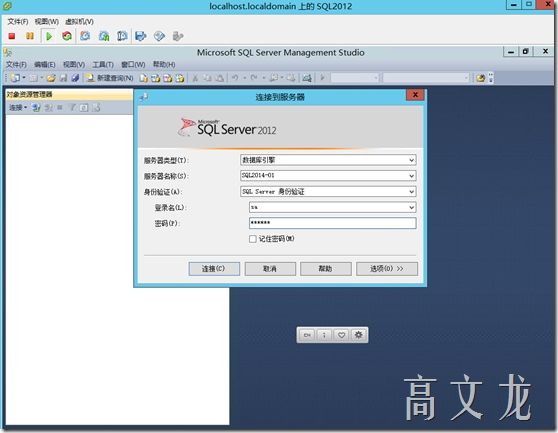Open the 虚拟机(V) menu
558x433 pixels.
point(79,22)
